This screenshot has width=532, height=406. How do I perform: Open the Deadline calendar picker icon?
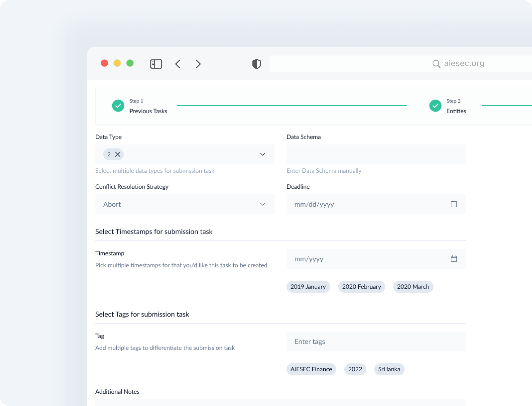pyautogui.click(x=454, y=204)
